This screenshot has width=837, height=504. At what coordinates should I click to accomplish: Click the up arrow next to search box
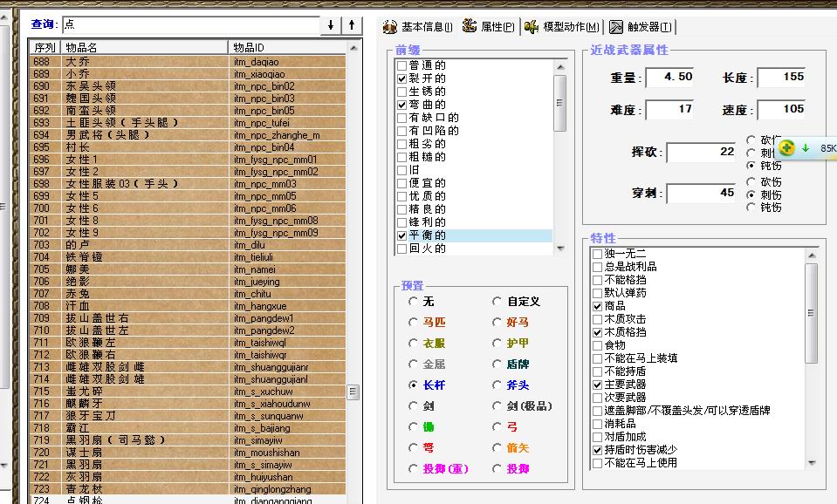pyautogui.click(x=351, y=25)
